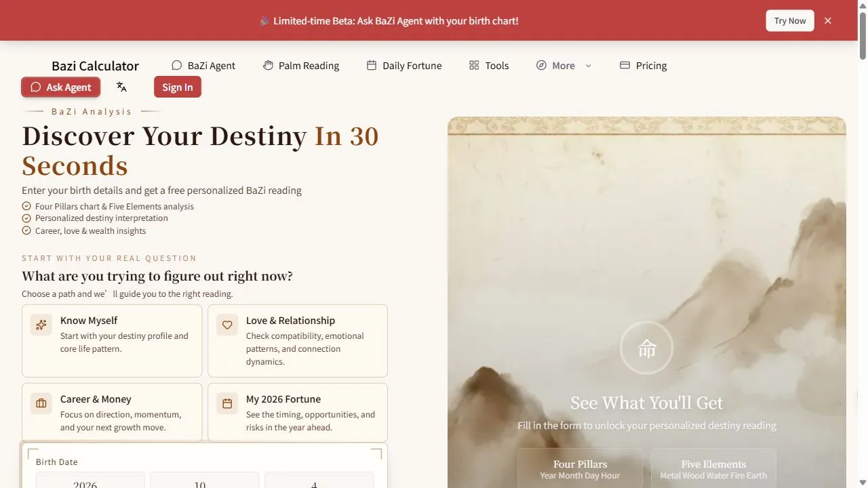Click the "See What You'll Get" heading
Image resolution: width=868 pixels, height=488 pixels.
point(647,403)
